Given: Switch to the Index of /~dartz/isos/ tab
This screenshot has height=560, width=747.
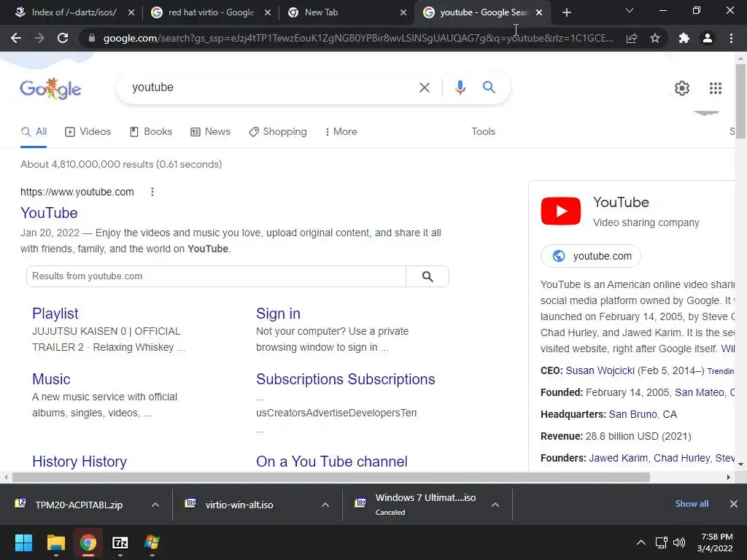Looking at the screenshot, I should coord(74,13).
